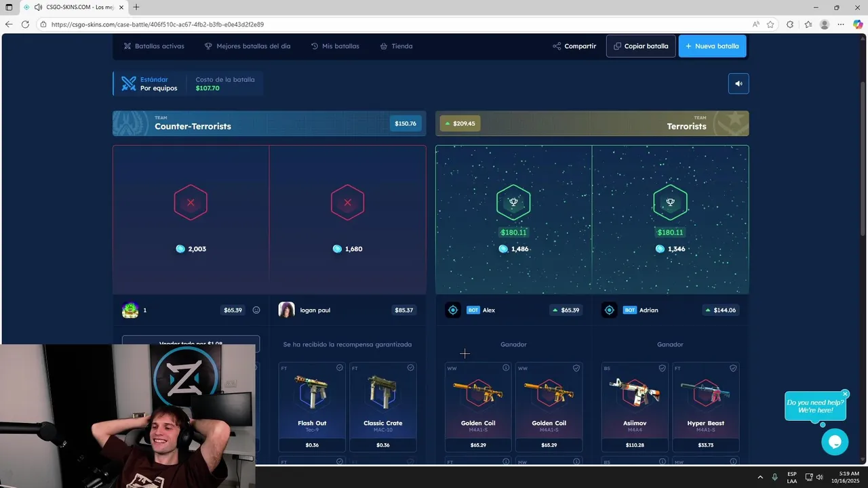Image resolution: width=868 pixels, height=488 pixels.
Task: Expand hidden system tray icons chevron
Action: coord(759,477)
